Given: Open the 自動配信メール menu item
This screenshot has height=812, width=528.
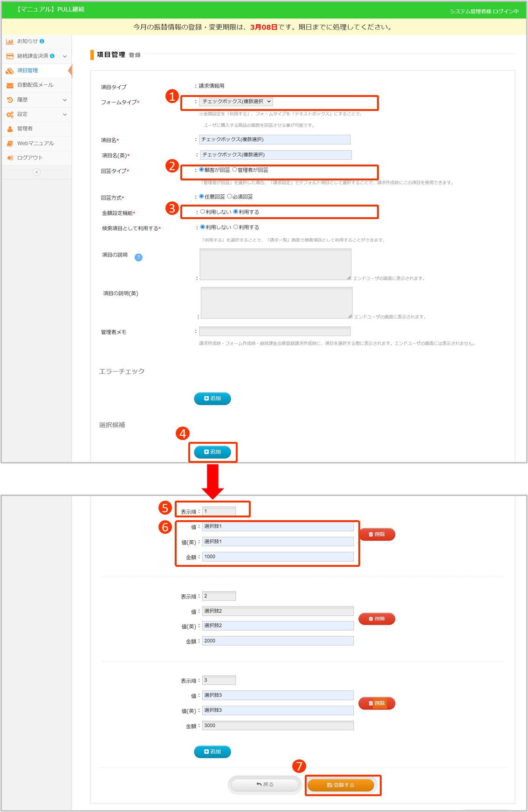Looking at the screenshot, I should pyautogui.click(x=35, y=85).
